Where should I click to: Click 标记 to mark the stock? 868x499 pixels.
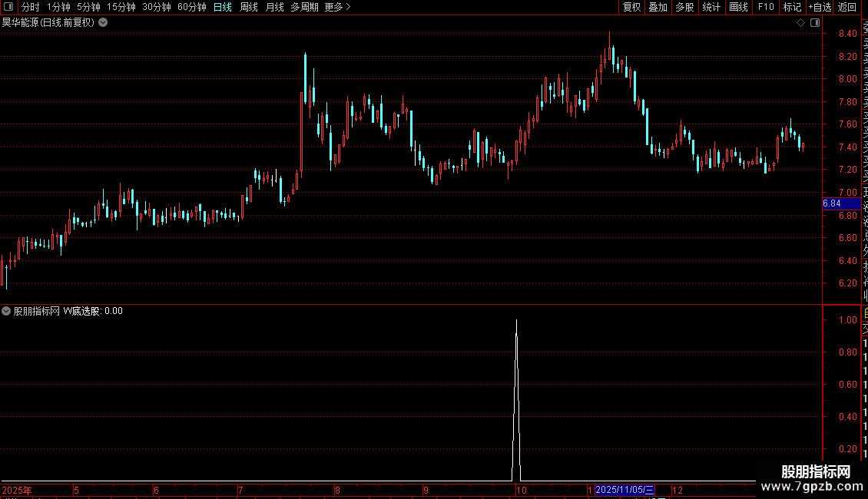pos(792,7)
